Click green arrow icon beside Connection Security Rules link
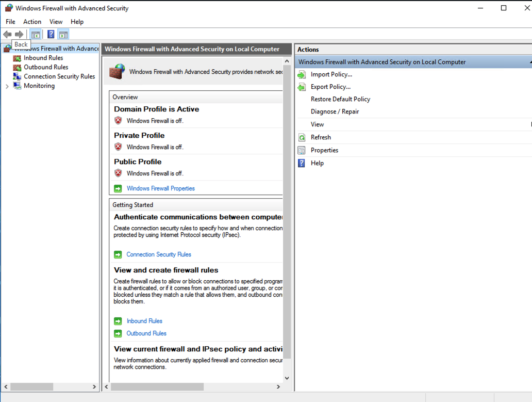This screenshot has height=402, width=532. pos(118,254)
